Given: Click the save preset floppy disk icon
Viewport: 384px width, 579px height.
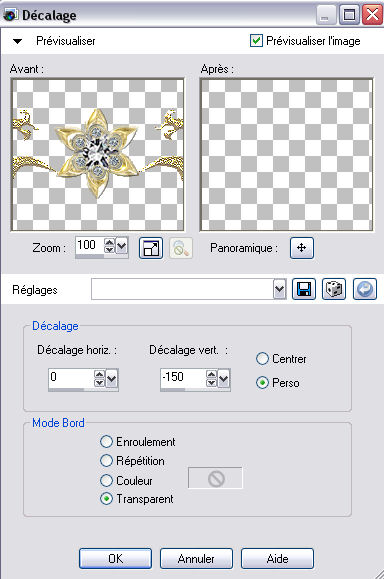Looking at the screenshot, I should [304, 289].
